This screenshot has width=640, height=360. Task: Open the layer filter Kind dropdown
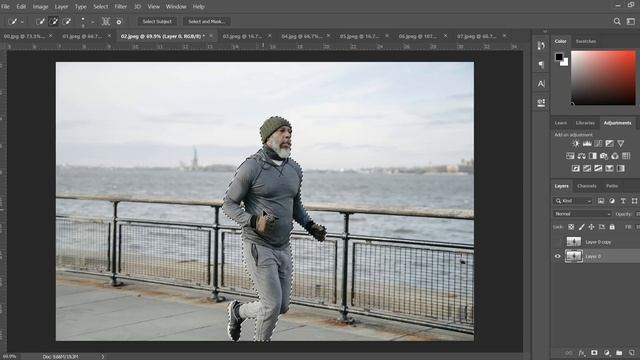573,201
